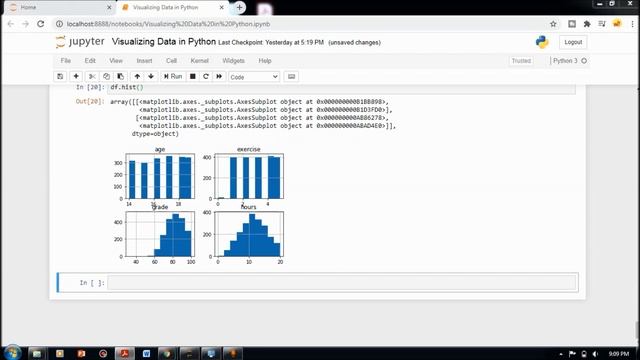Click the hours histogram plot
This screenshot has height=360, width=640.
(249, 234)
